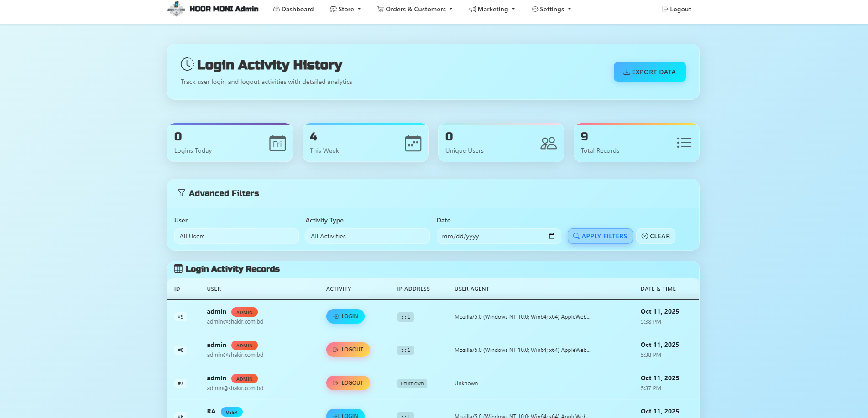Click the list icon on Total Records card
868x418 pixels.
[x=684, y=143]
